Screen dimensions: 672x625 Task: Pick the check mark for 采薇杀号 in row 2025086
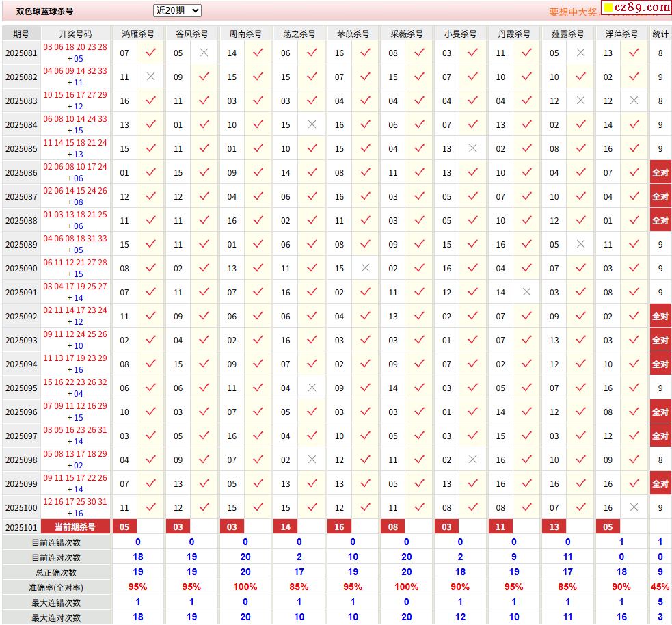tap(419, 172)
